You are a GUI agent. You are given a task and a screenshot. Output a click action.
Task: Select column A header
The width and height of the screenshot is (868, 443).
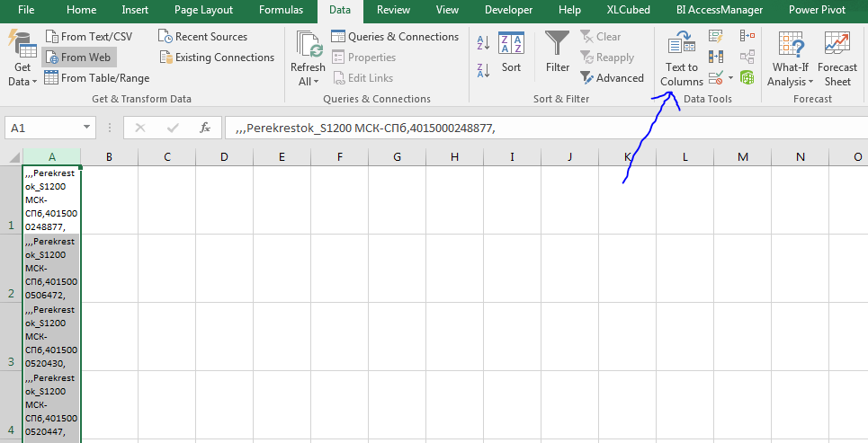[52, 157]
